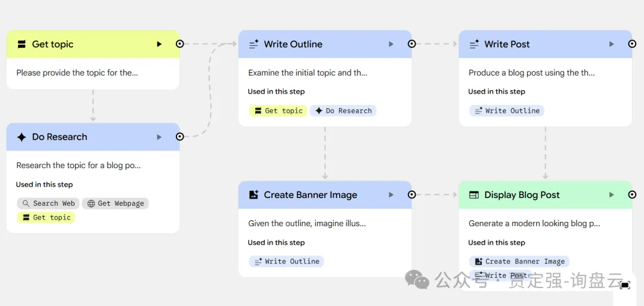This screenshot has height=306, width=644.
Task: Click the Write Outline node icon
Action: [253, 44]
